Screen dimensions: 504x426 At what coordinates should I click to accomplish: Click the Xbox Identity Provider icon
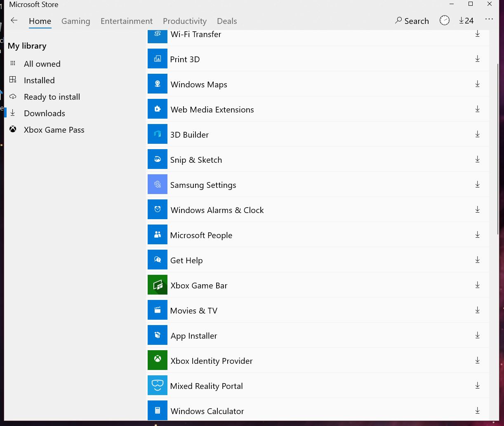158,360
